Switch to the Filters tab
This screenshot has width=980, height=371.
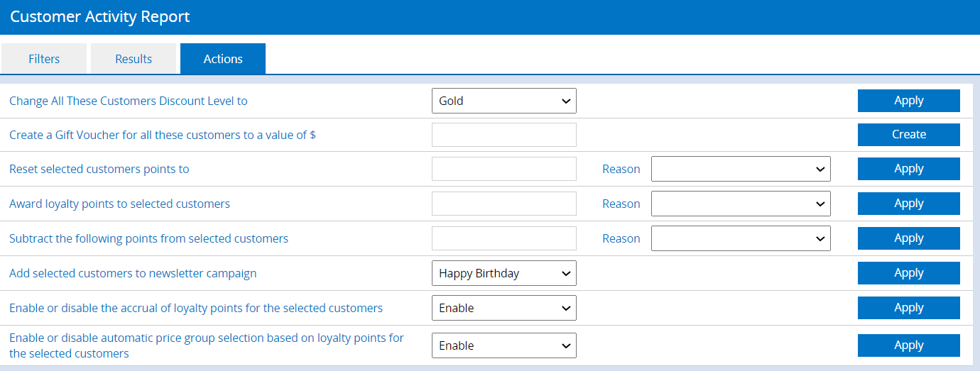pyautogui.click(x=44, y=59)
